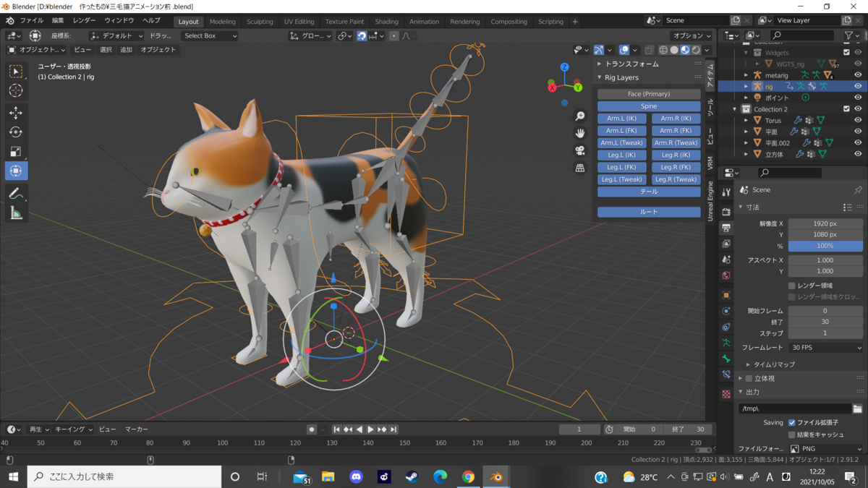Switch to the Sculpting workspace tab
868x488 pixels.
[260, 22]
